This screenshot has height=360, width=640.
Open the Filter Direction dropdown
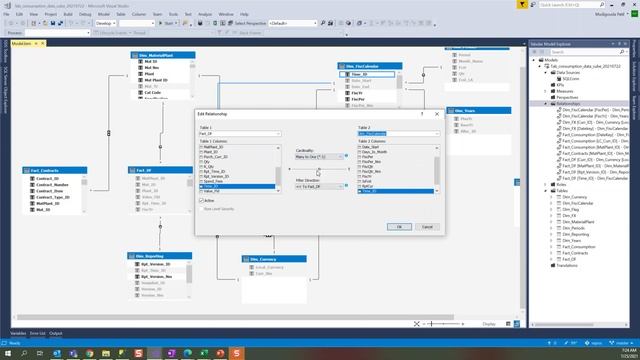[x=319, y=187]
